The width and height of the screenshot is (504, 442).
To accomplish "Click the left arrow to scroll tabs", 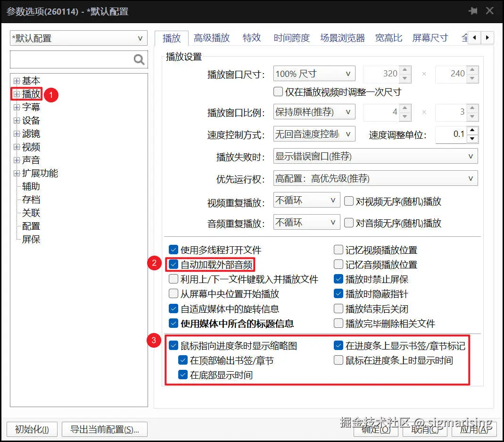I will pyautogui.click(x=475, y=38).
